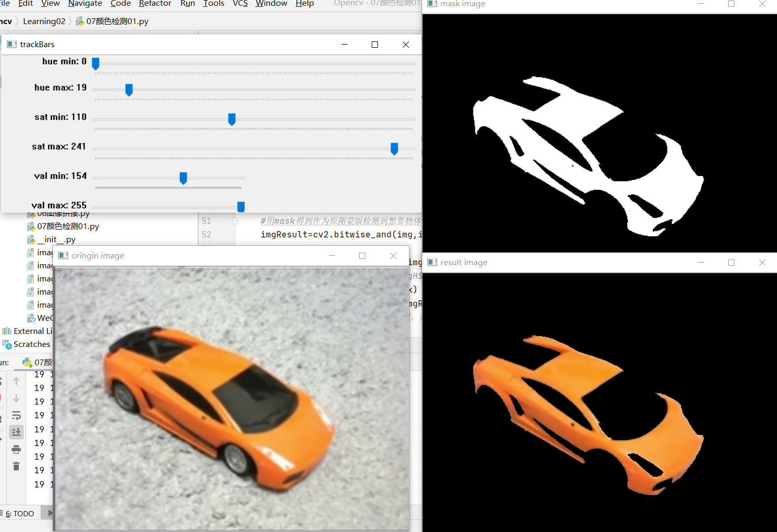This screenshot has height=532, width=777.
Task: Switch to the 6: TODO tool window tab
Action: (20, 513)
